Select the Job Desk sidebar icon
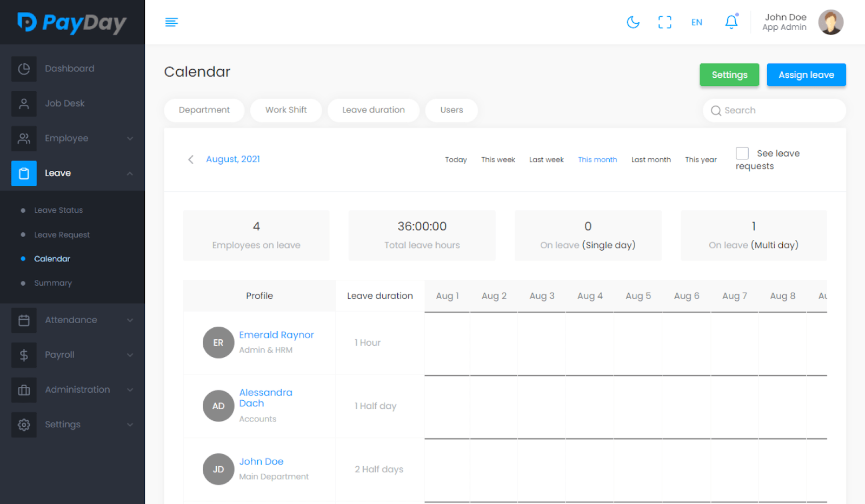Screen dimensions: 865x504 [24, 103]
